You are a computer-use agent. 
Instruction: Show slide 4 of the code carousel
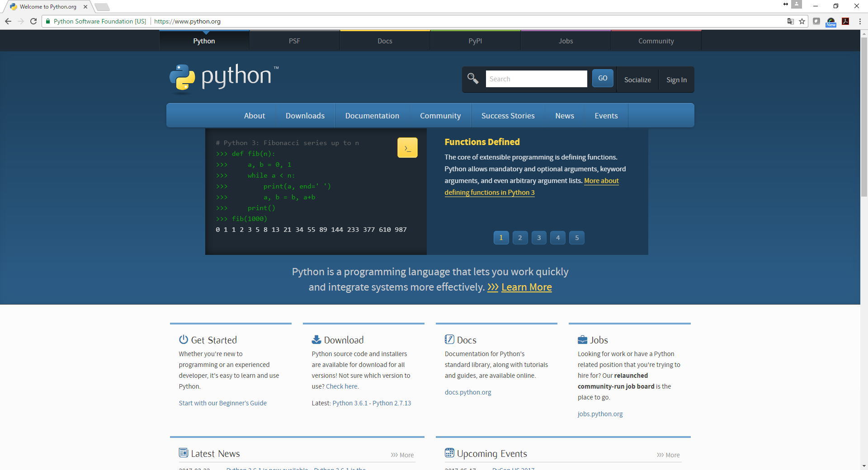[x=558, y=238]
